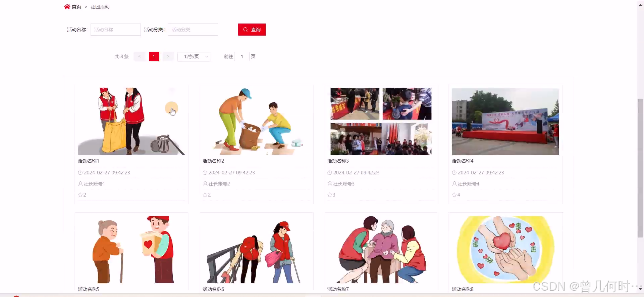Click the red home icon in breadcrumb

pos(67,7)
